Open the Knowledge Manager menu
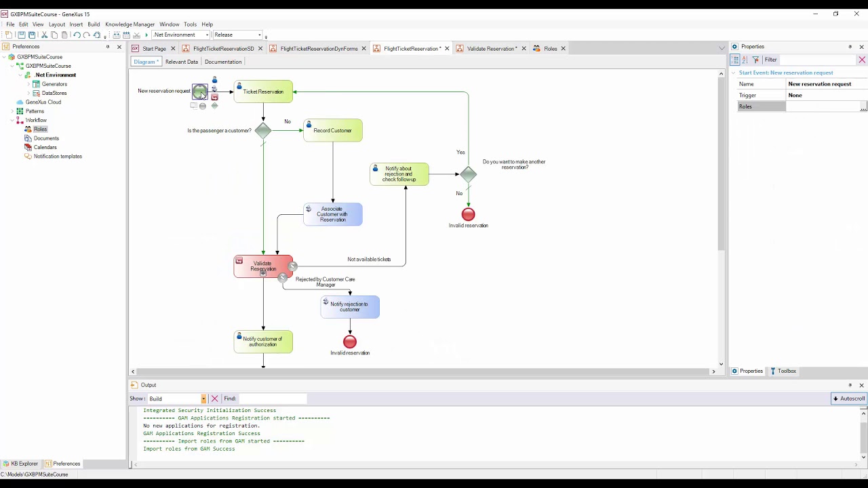This screenshot has height=488, width=868. pos(130,24)
